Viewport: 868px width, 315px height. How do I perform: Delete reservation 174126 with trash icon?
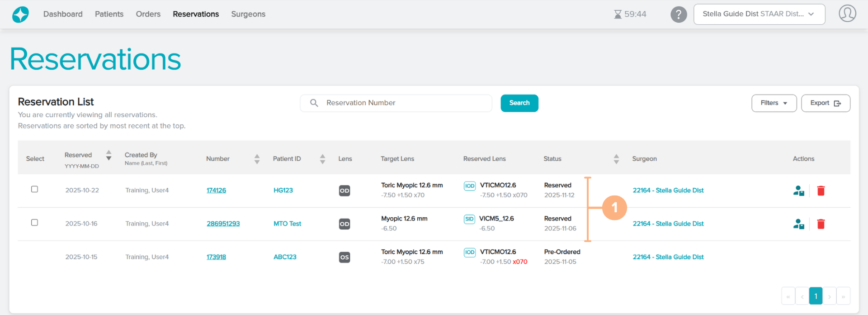tap(821, 191)
